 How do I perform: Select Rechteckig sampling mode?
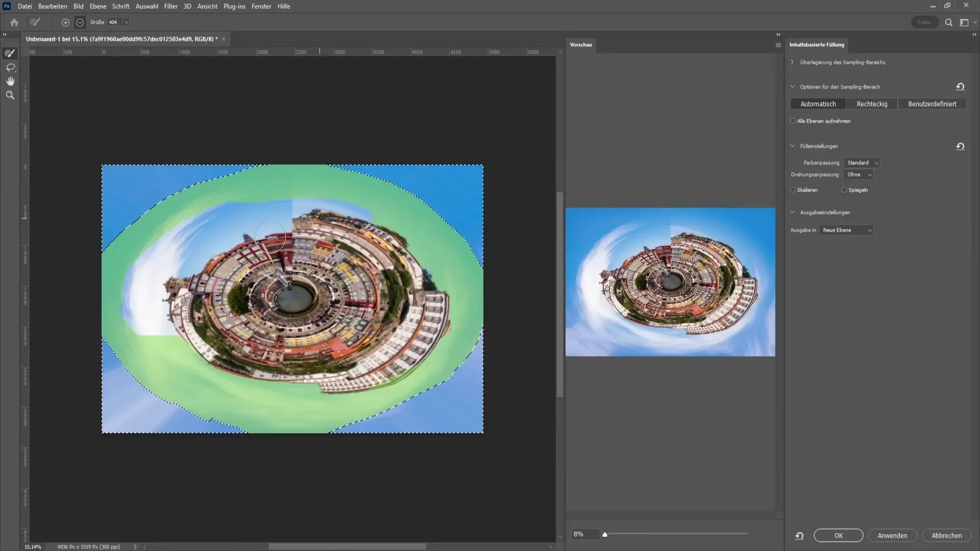tap(872, 104)
